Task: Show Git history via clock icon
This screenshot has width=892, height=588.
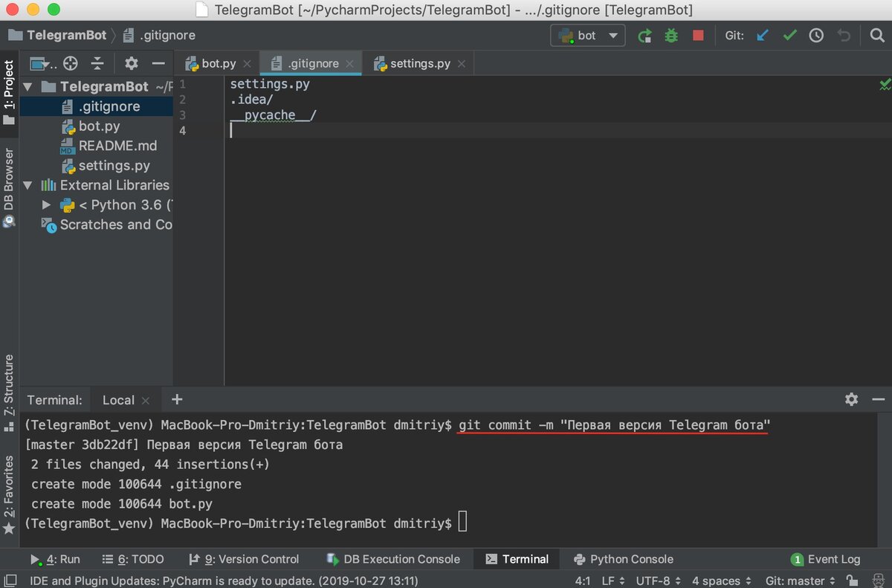Action: coord(816,35)
